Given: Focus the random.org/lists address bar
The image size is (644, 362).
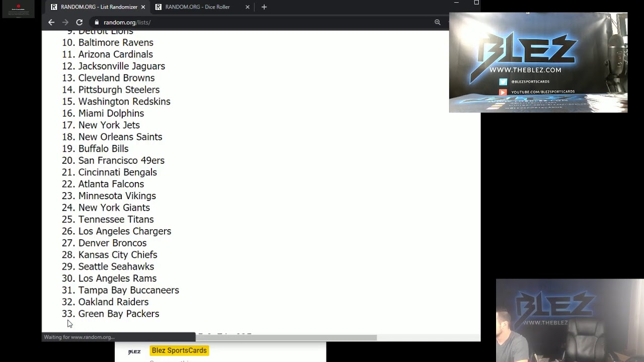Looking at the screenshot, I should 262,22.
